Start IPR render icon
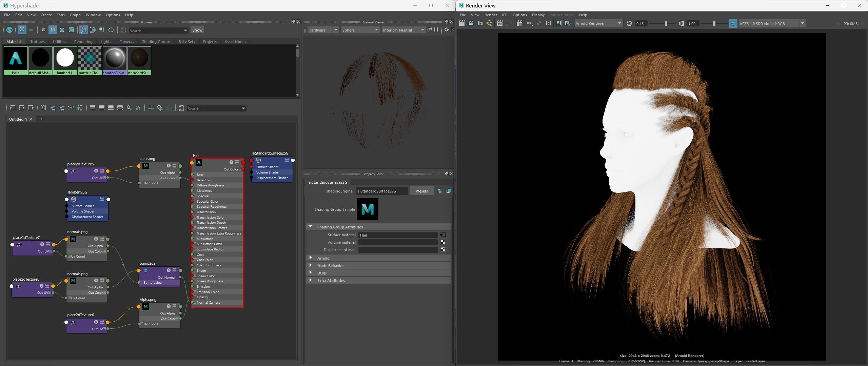The height and width of the screenshot is (366, 868). point(500,23)
